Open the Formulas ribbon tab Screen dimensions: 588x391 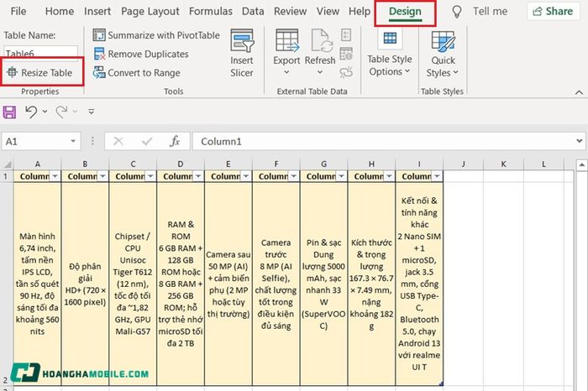click(211, 11)
